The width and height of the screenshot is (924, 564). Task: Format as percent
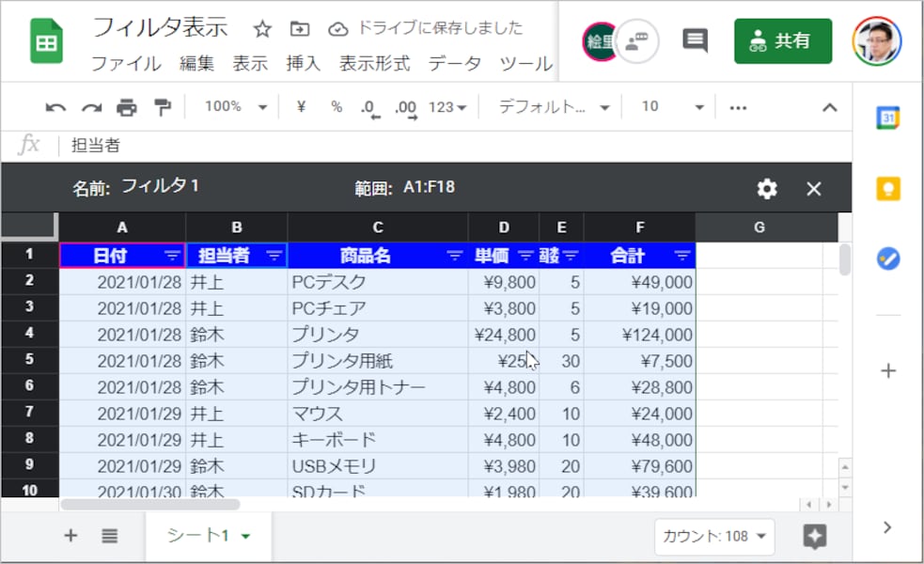pyautogui.click(x=337, y=106)
